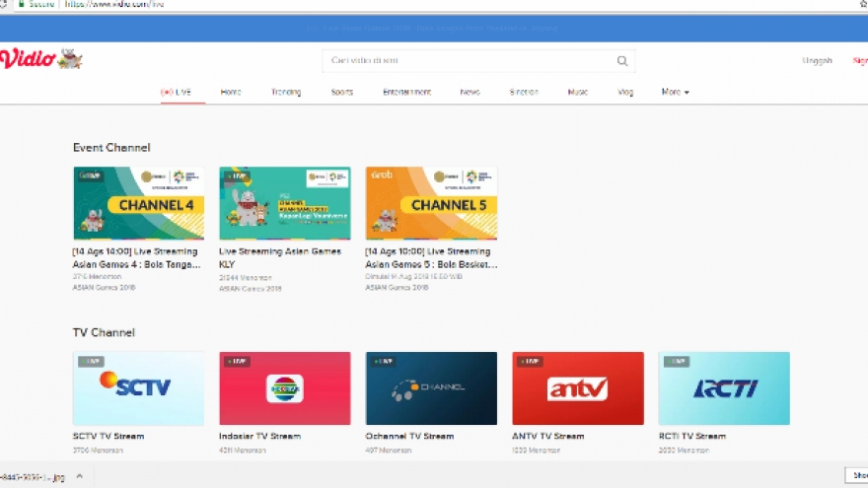Viewport: 868px width, 488px height.
Task: Open the downloaded jpg file in download bar
Action: coord(33,477)
